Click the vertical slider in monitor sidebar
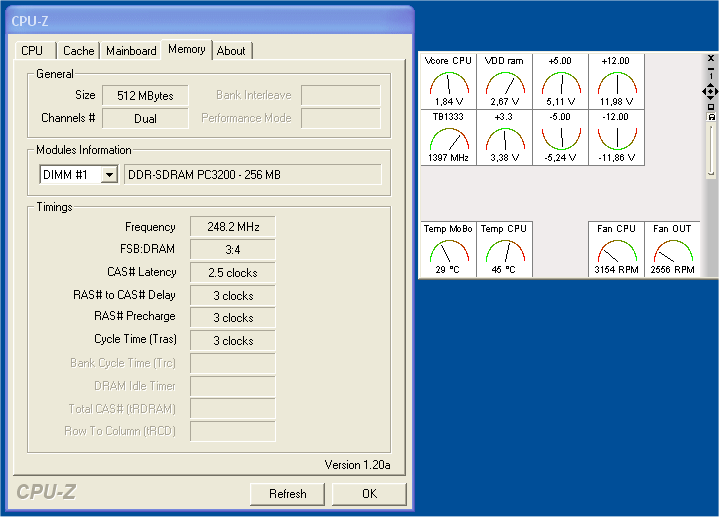719x517 pixels. pos(711,150)
